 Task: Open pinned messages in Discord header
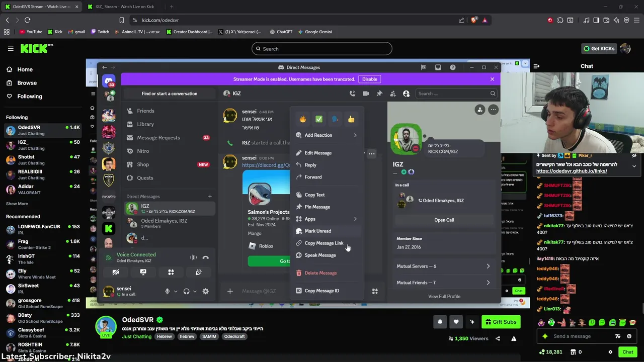379,94
